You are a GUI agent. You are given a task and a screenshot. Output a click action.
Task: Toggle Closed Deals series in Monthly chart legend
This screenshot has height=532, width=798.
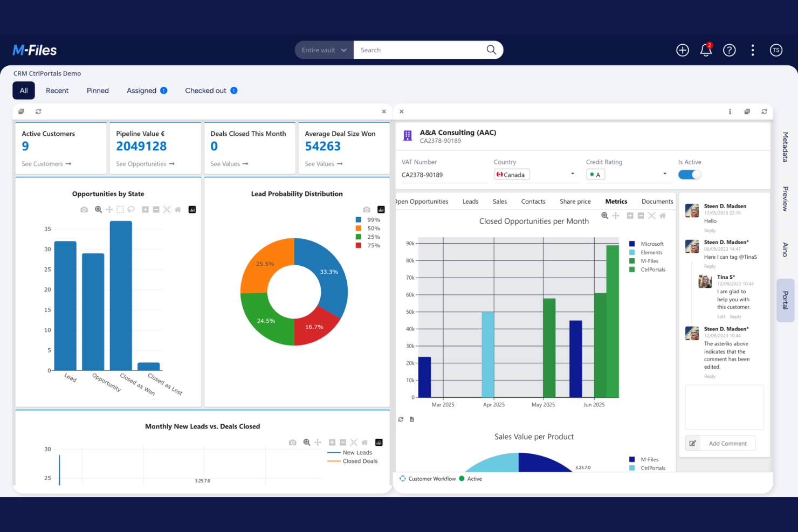tap(353, 461)
